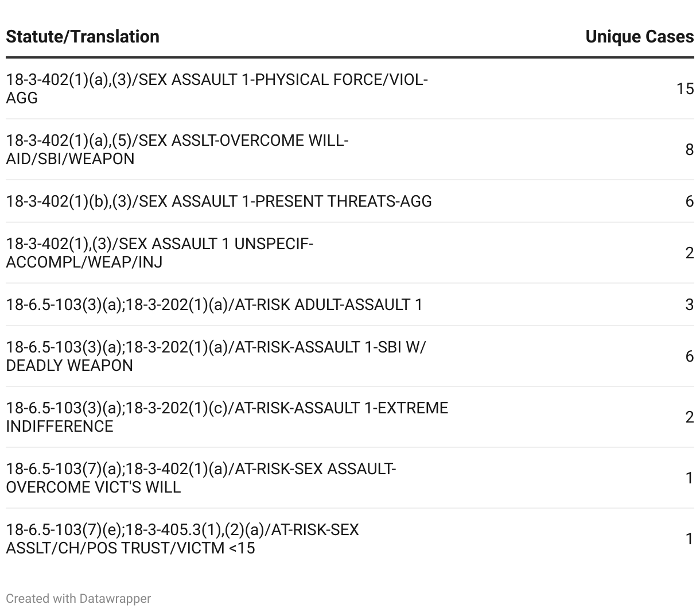Select the SEX ASSLT-OVERCOME WILL-AID/SBI/WEAPON row
Screen dimensions: 700x612
(x=177, y=149)
